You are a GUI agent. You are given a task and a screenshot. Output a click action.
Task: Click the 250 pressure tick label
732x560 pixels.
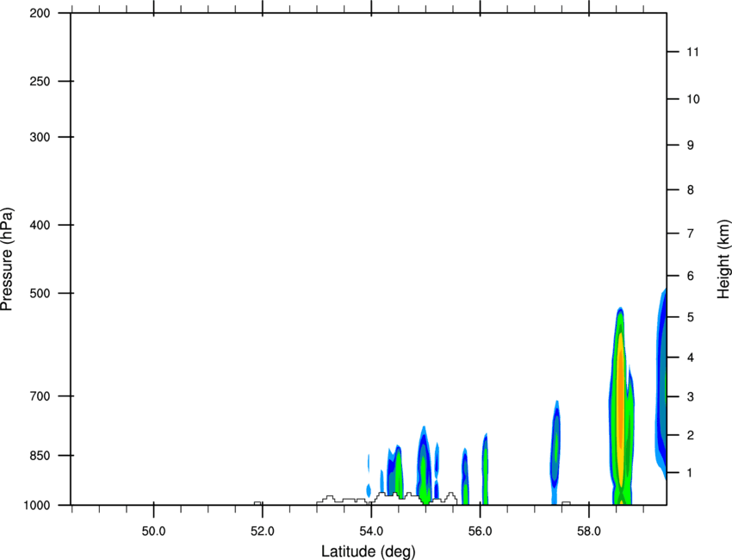tap(40, 81)
